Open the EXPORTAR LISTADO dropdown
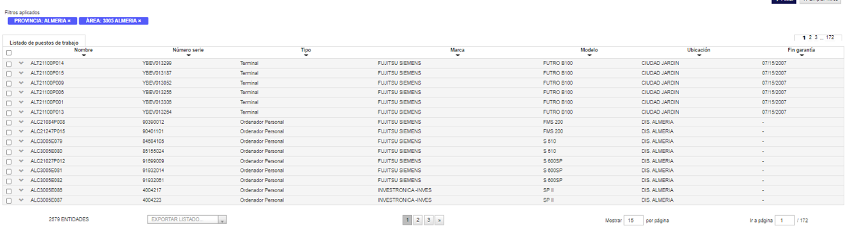 coord(187,220)
